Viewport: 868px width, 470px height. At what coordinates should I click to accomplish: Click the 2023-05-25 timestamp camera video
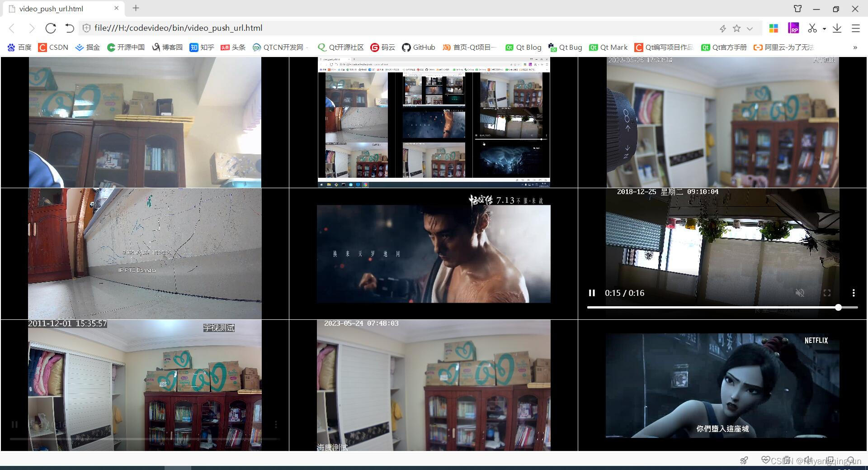(x=722, y=122)
